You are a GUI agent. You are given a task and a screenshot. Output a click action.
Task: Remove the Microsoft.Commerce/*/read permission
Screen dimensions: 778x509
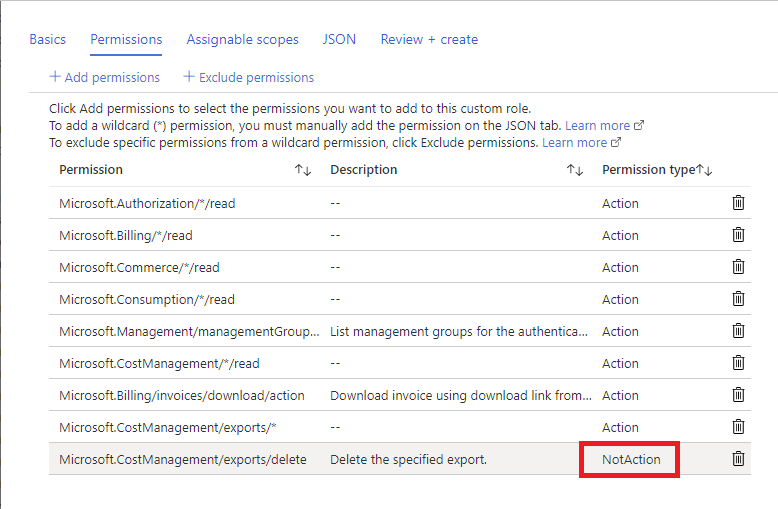(x=738, y=267)
